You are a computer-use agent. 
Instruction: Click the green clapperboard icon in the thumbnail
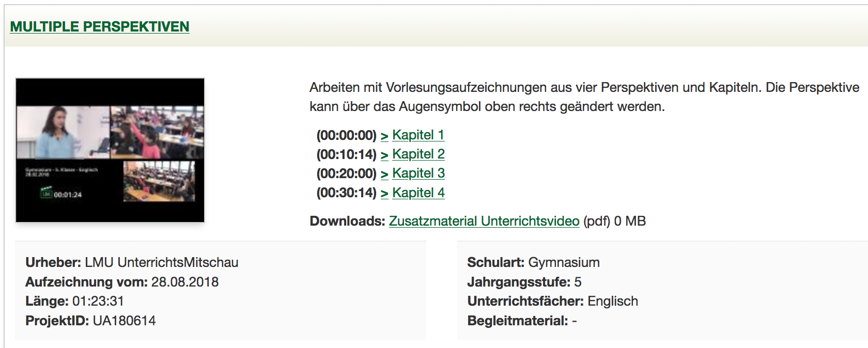(x=47, y=192)
